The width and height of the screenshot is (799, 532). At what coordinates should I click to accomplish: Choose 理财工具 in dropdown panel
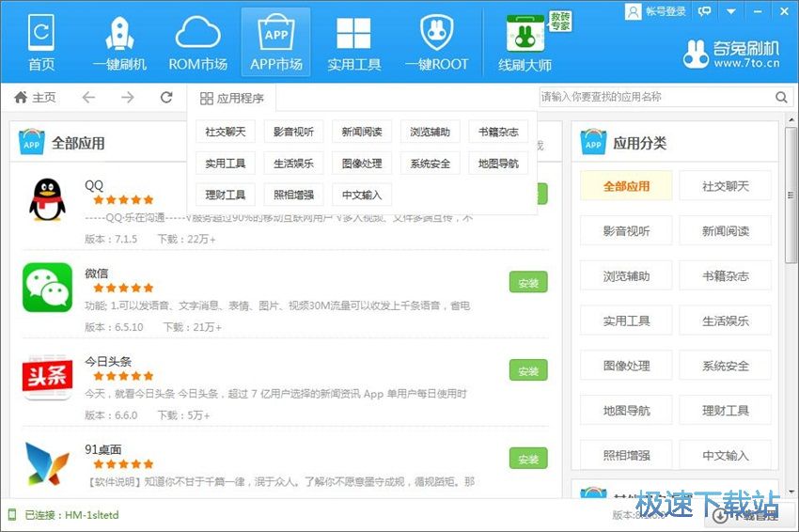click(x=226, y=195)
